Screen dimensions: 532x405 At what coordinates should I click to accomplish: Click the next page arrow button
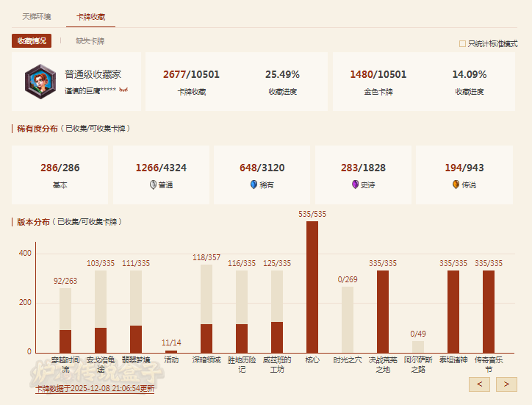[506, 384]
